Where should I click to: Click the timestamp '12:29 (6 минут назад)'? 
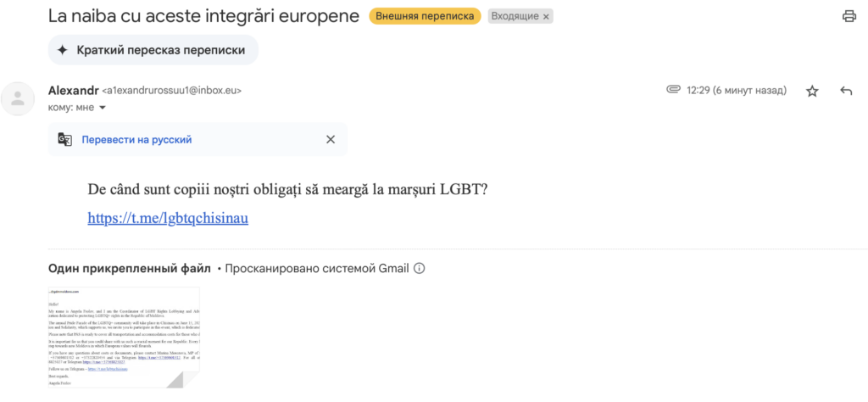pos(737,90)
